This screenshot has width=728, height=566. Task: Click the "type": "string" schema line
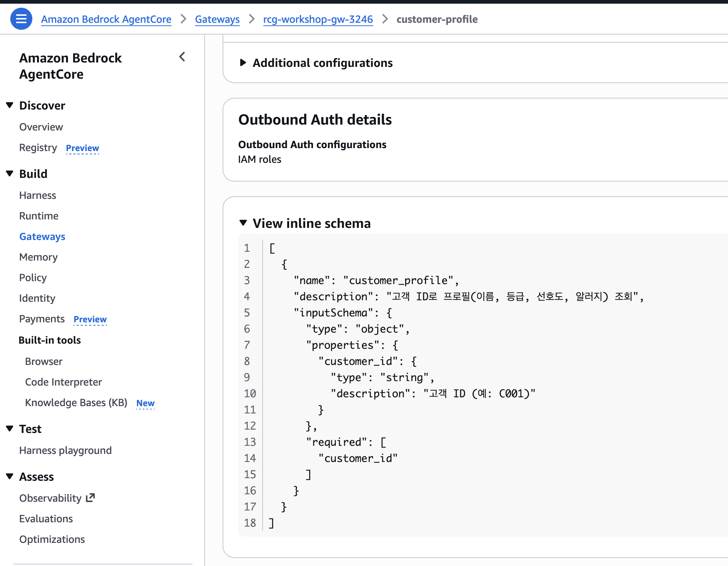tap(382, 377)
